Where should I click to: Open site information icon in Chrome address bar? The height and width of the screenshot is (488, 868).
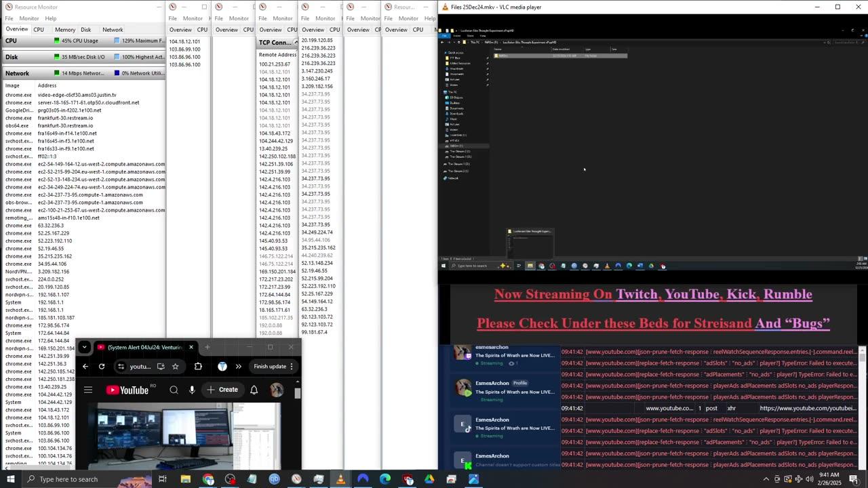121,367
